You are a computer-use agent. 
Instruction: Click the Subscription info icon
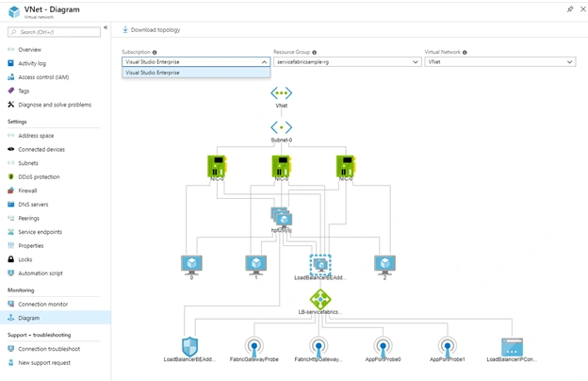(155, 52)
